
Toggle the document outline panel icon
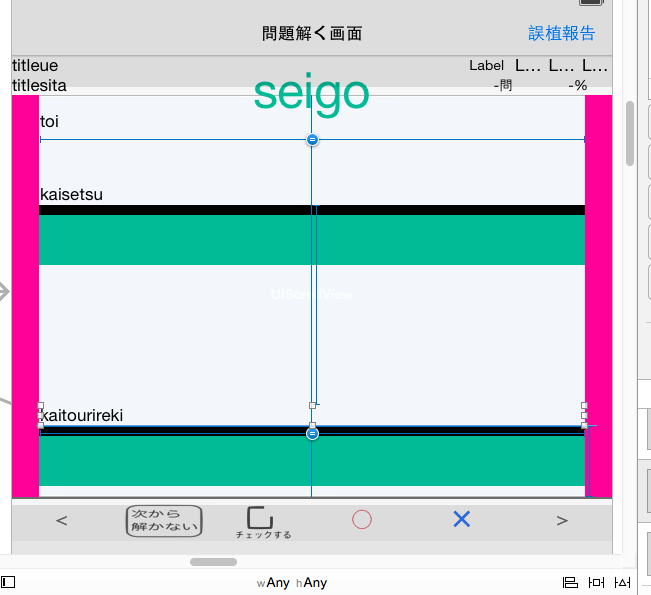pyautogui.click(x=8, y=582)
